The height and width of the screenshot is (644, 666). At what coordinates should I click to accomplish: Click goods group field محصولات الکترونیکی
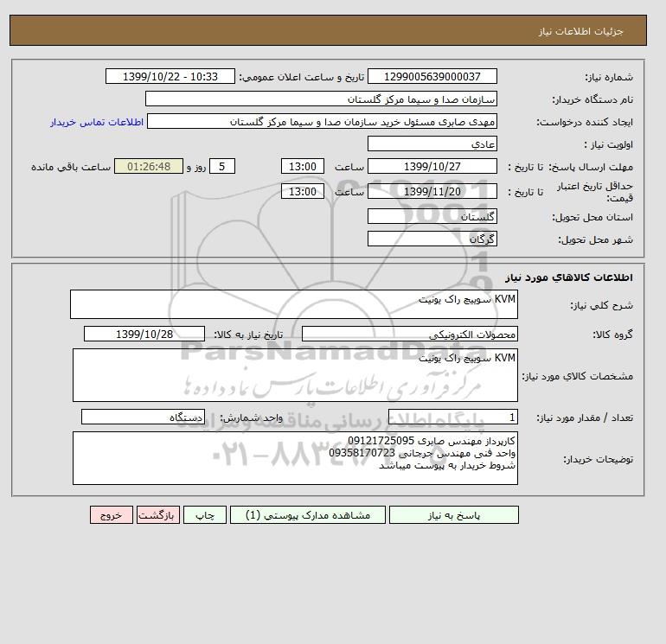[x=409, y=334]
